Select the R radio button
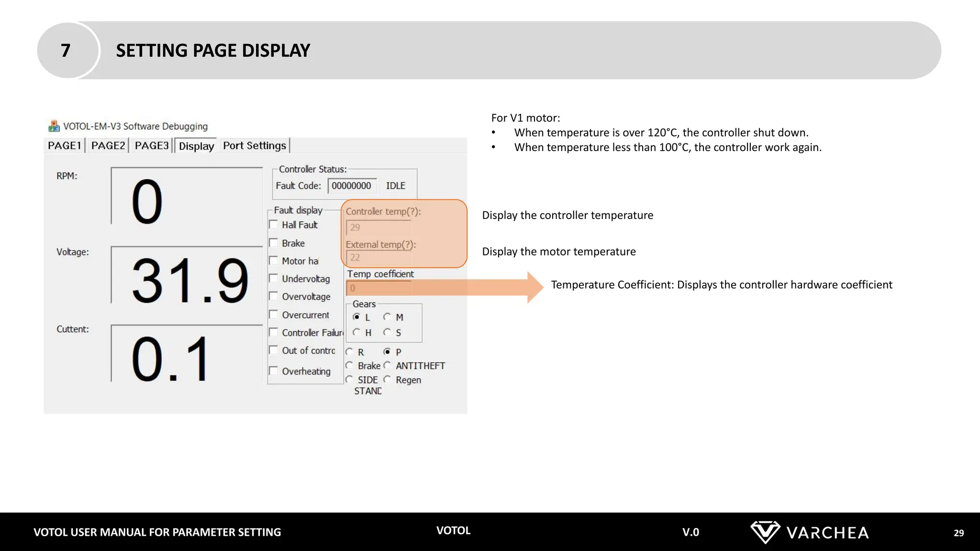The width and height of the screenshot is (980, 551). click(x=349, y=352)
